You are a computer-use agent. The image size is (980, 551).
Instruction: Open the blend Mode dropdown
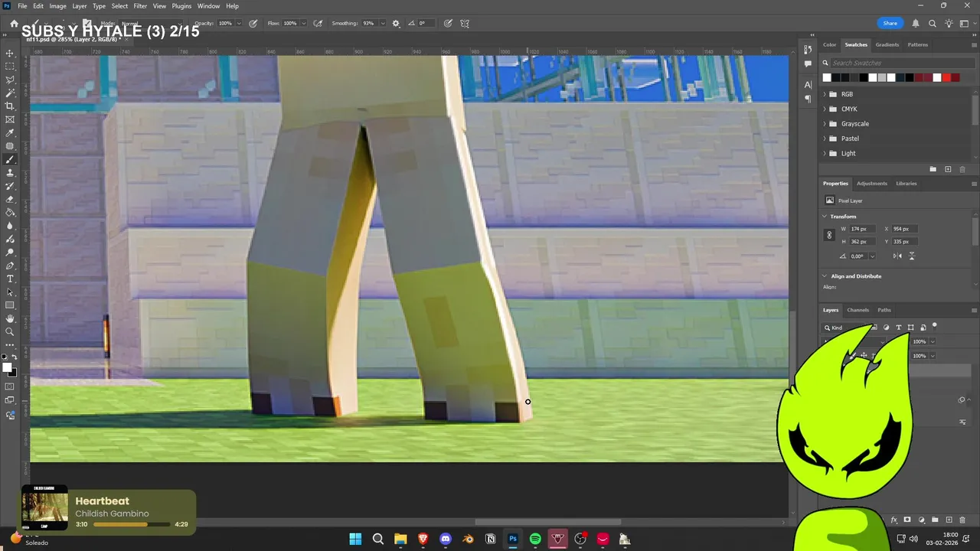[x=150, y=24]
